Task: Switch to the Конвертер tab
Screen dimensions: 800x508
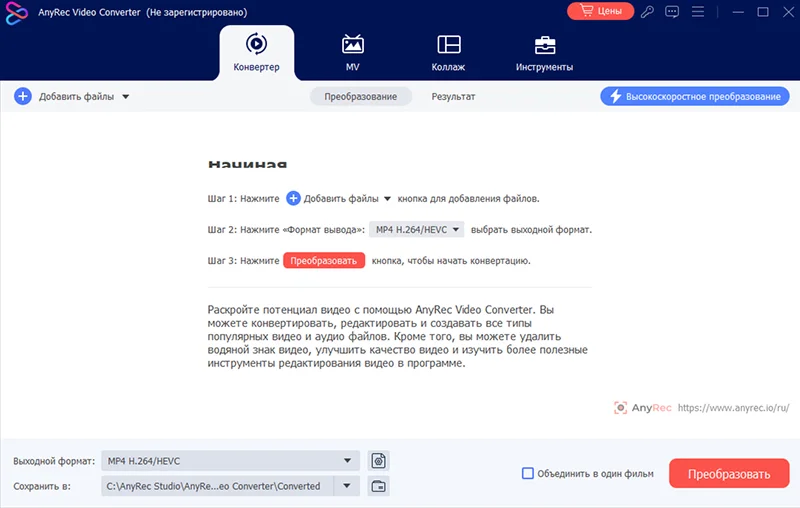Action: (x=257, y=53)
